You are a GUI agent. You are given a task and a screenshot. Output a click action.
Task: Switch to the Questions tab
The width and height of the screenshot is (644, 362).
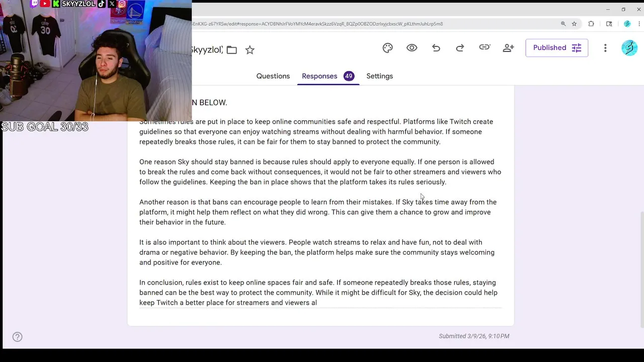(273, 76)
